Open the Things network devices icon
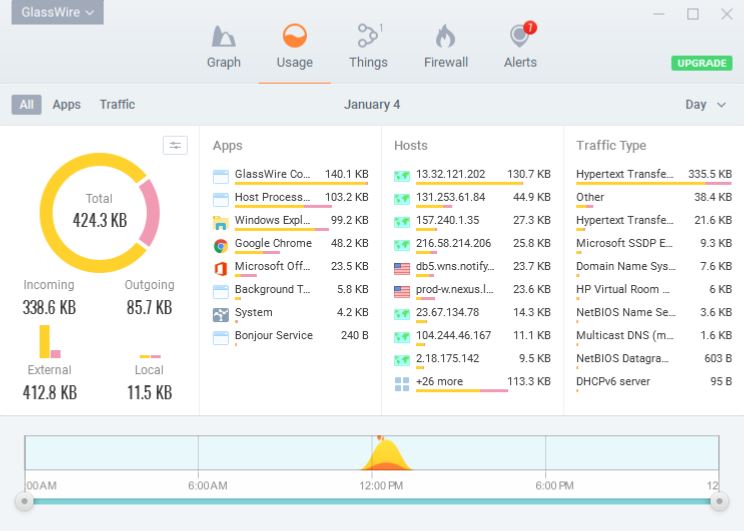This screenshot has width=744, height=531. (x=368, y=36)
